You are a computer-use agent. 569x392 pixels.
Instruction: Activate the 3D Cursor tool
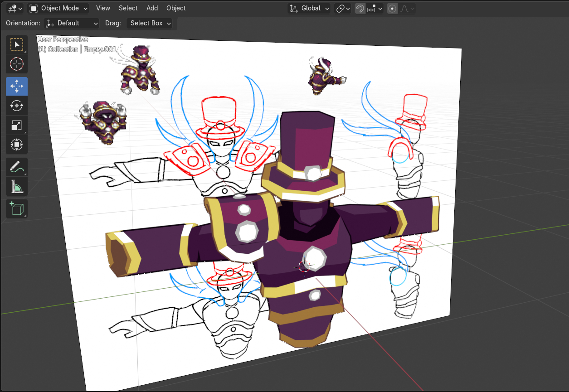click(17, 64)
